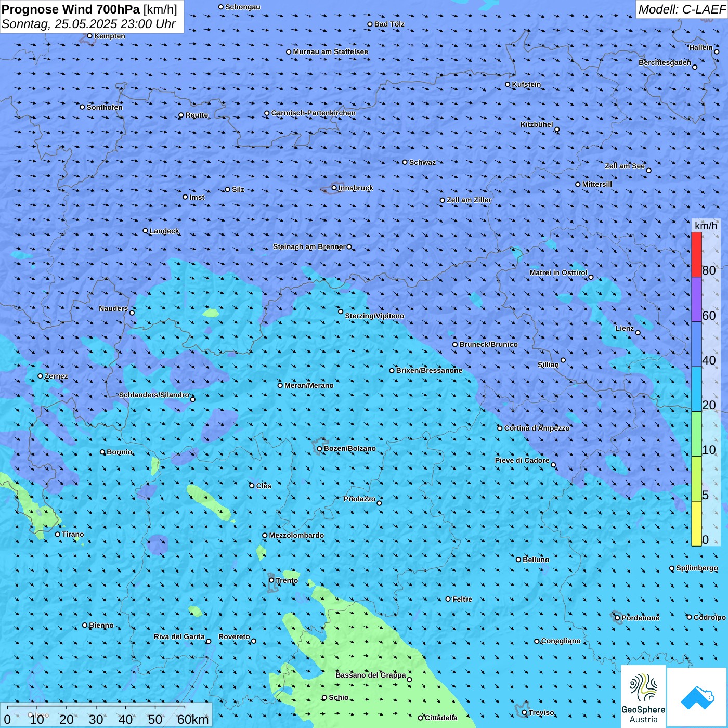Screen dimensions: 728x728
Task: Click the 'Schlanders/Silandro' label
Action: pos(154,395)
